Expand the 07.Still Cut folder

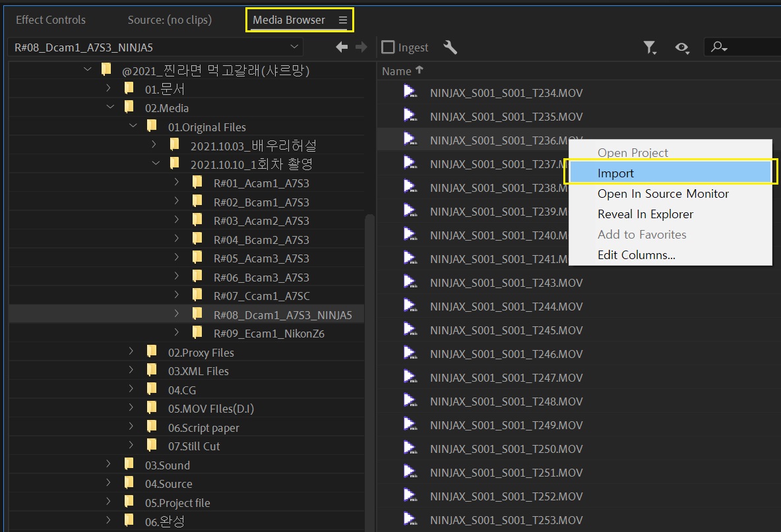point(131,446)
